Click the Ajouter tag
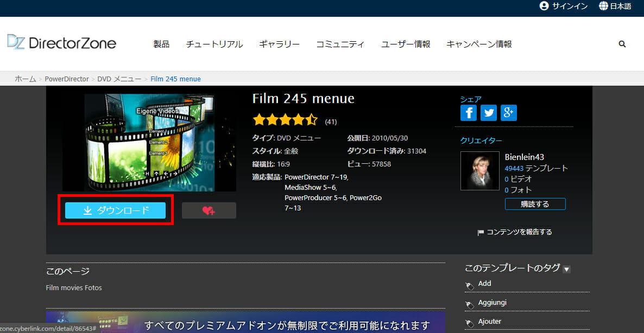644x333 pixels. (x=490, y=321)
